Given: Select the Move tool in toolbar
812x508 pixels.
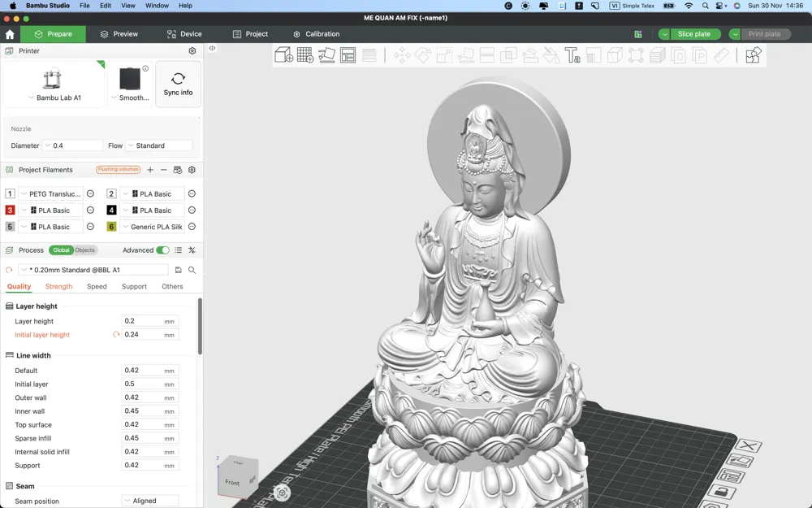Looking at the screenshot, I should point(401,55).
